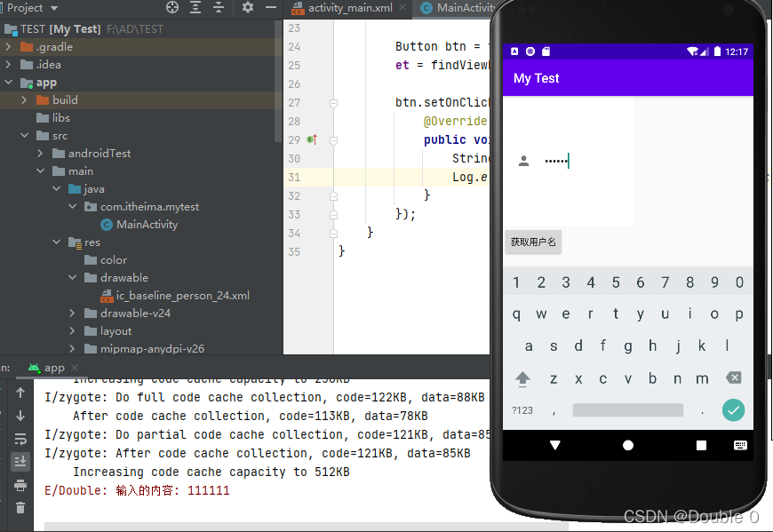The width and height of the screenshot is (773, 532).
Task: Click the 获取用户名 button on emulator
Action: tap(533, 242)
